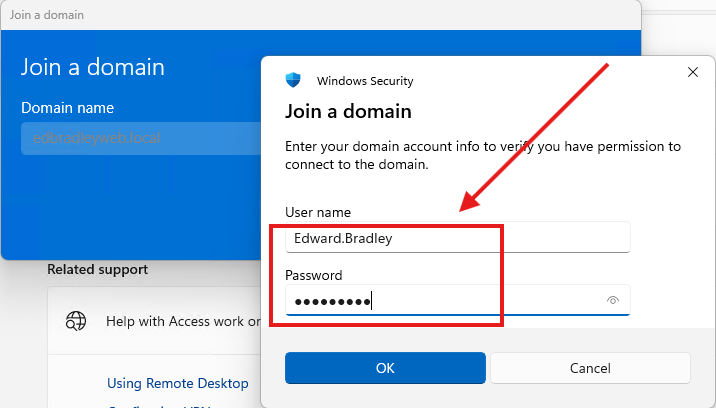Focus the Password field
This screenshot has height=408, width=716.
458,300
